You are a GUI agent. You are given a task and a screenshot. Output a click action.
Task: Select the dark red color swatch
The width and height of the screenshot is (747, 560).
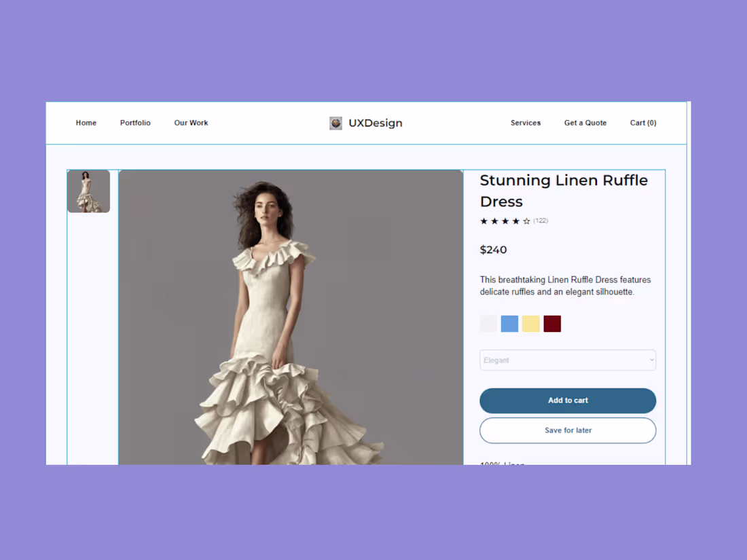[552, 323]
